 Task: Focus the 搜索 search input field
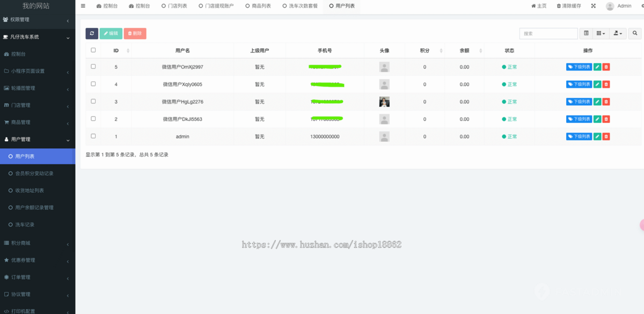pyautogui.click(x=548, y=33)
